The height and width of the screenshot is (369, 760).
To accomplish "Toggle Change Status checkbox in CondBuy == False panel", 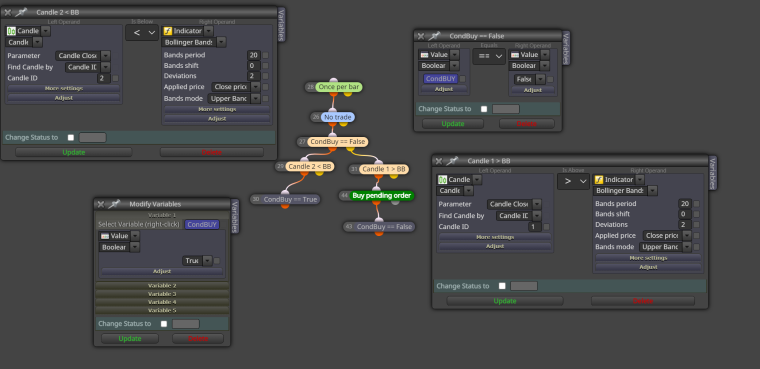I will coord(484,109).
